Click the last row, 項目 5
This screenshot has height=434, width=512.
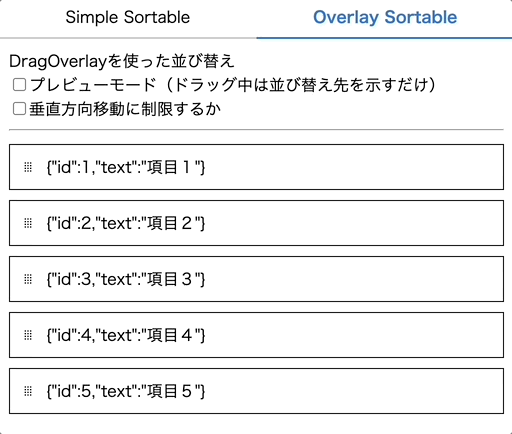pos(256,391)
